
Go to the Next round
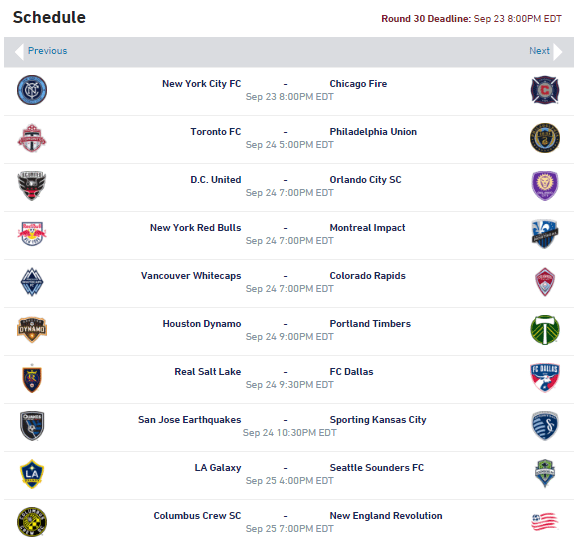point(539,51)
